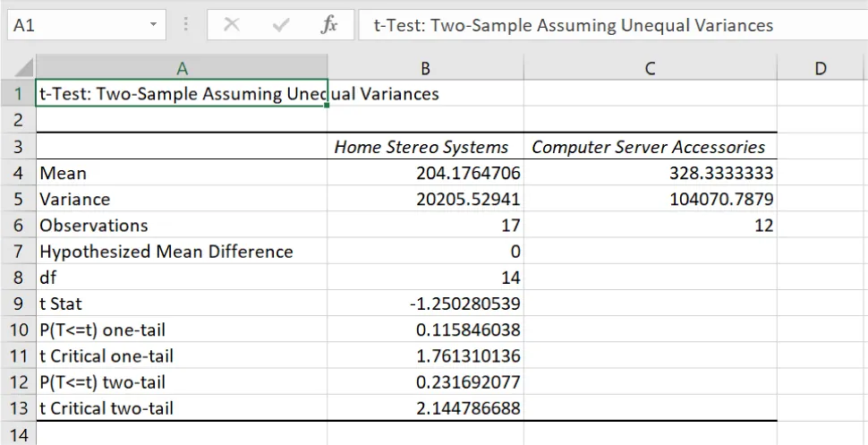
Task: Select row 9 header
Action: tap(18, 304)
